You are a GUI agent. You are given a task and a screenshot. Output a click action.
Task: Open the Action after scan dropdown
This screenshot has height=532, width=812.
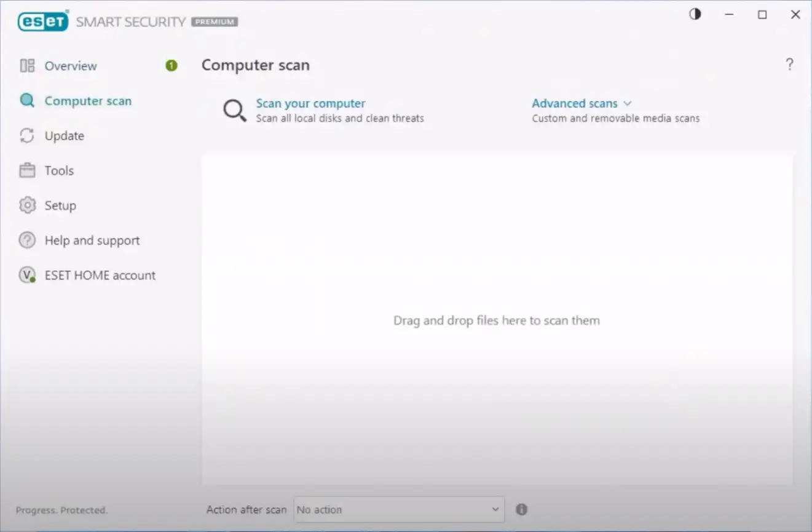(399, 509)
